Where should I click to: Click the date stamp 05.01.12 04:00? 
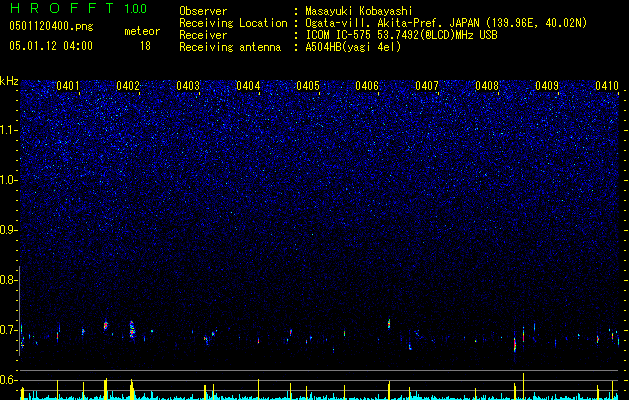coord(51,46)
